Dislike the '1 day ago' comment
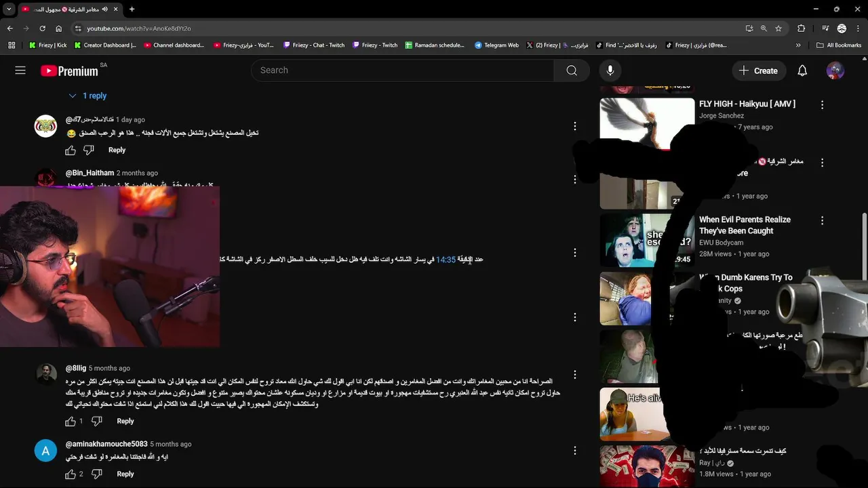Viewport: 868px width, 488px height. (89, 150)
